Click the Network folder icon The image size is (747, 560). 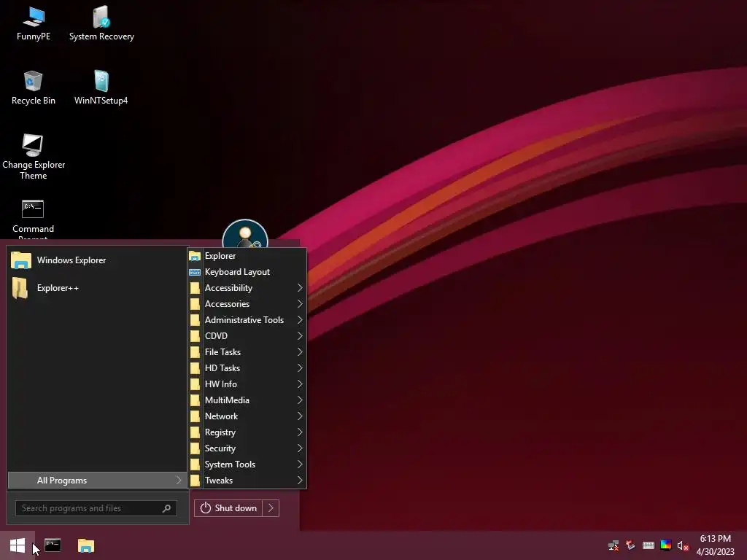(195, 416)
